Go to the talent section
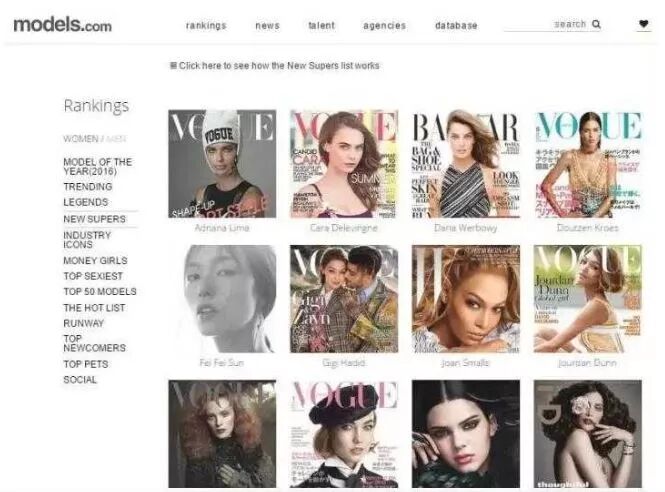Viewport: 665px width, 492px height. [x=321, y=25]
